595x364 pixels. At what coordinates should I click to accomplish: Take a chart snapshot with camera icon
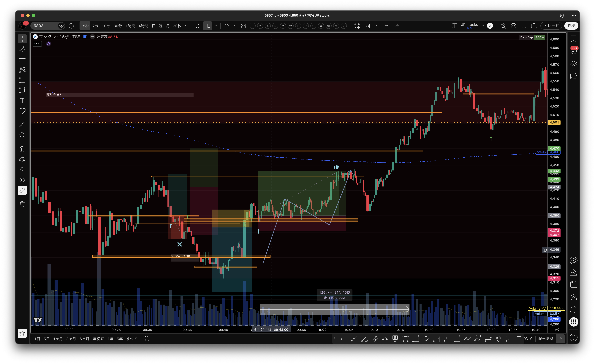(534, 26)
